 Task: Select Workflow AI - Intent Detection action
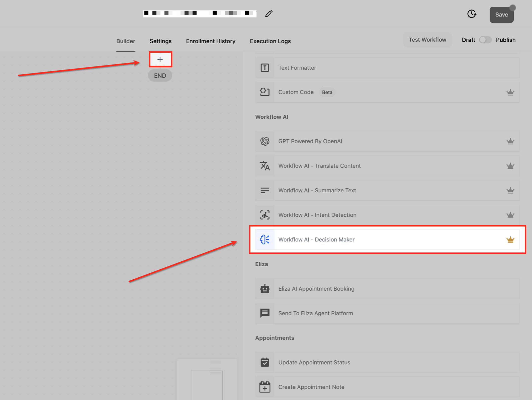[317, 215]
